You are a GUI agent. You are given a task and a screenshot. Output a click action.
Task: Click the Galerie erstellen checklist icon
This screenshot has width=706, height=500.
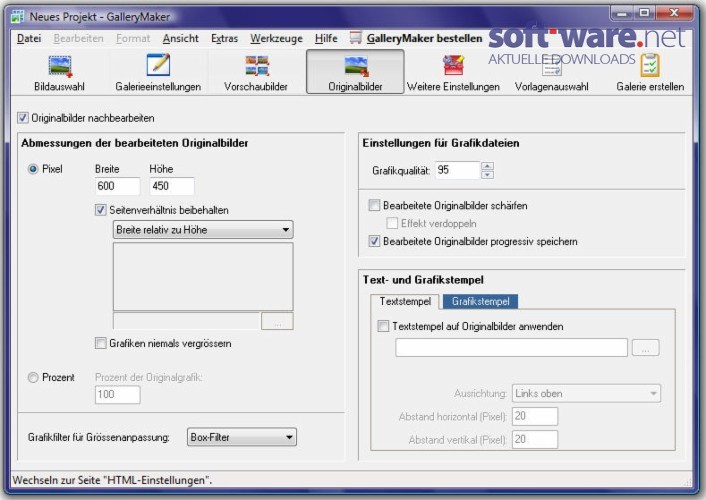[x=650, y=65]
